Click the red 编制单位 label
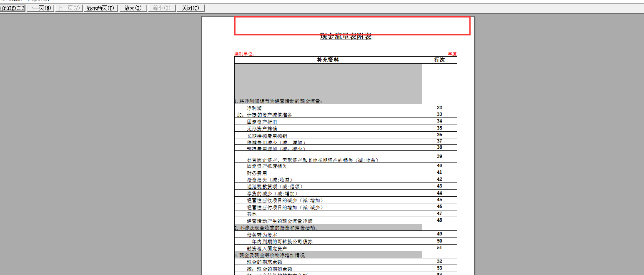Screen dimensions: 644x275 point(244,54)
